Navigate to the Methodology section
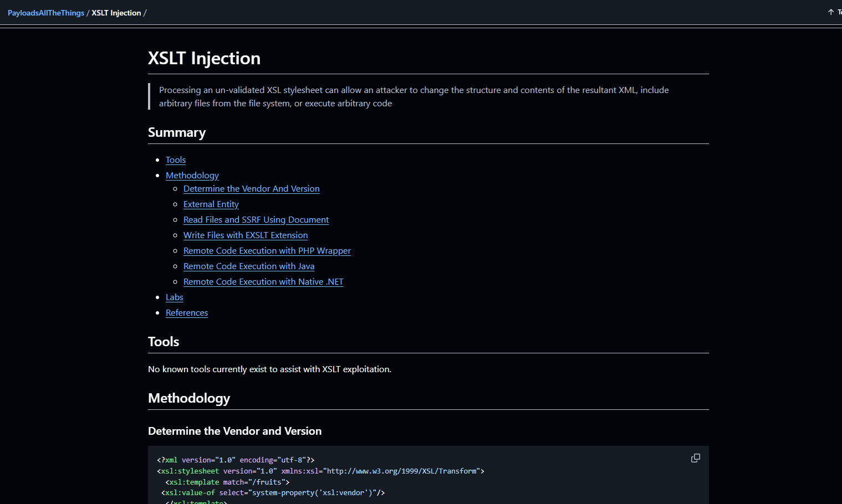The height and width of the screenshot is (504, 842). [x=192, y=175]
